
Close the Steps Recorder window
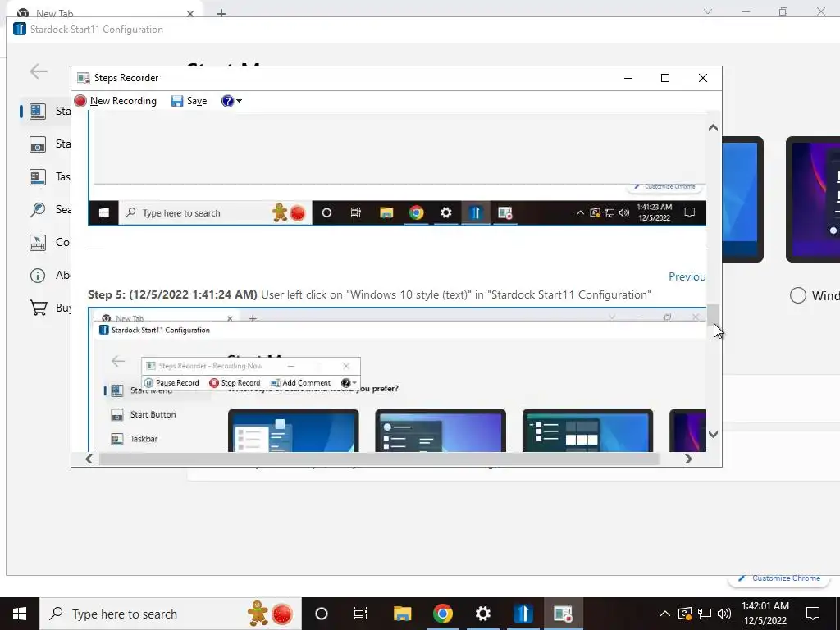point(703,78)
